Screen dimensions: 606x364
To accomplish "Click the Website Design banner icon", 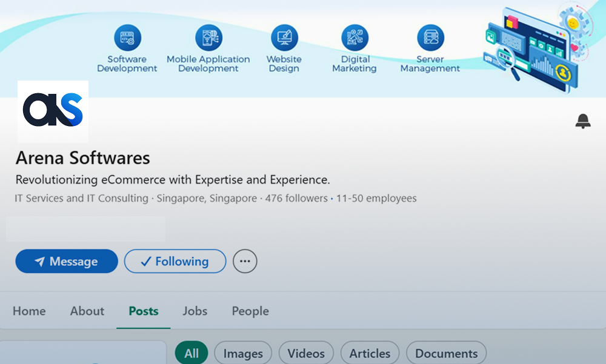I will (x=284, y=38).
